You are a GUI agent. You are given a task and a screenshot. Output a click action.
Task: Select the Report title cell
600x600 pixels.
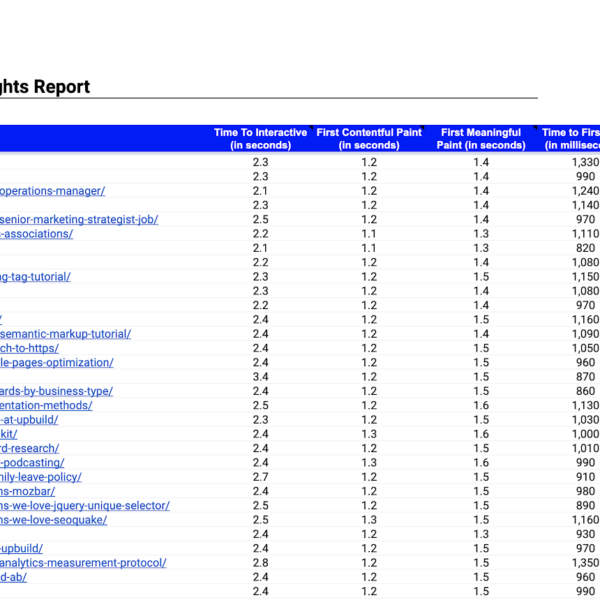point(45,87)
